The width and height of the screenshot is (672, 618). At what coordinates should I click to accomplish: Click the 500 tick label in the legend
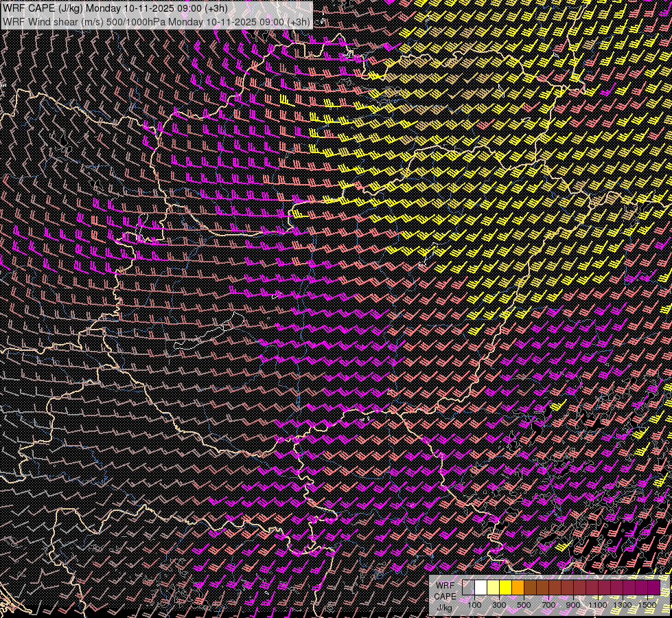(x=524, y=605)
